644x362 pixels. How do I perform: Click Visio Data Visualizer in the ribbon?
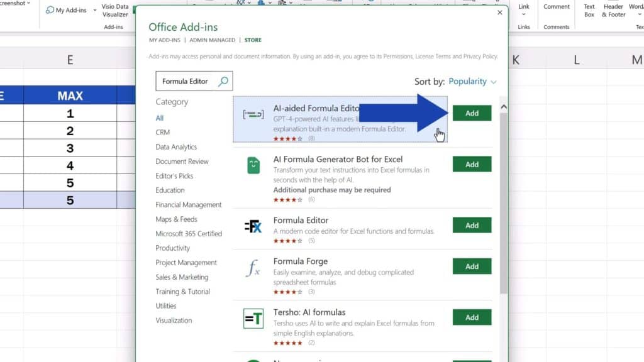pos(115,10)
